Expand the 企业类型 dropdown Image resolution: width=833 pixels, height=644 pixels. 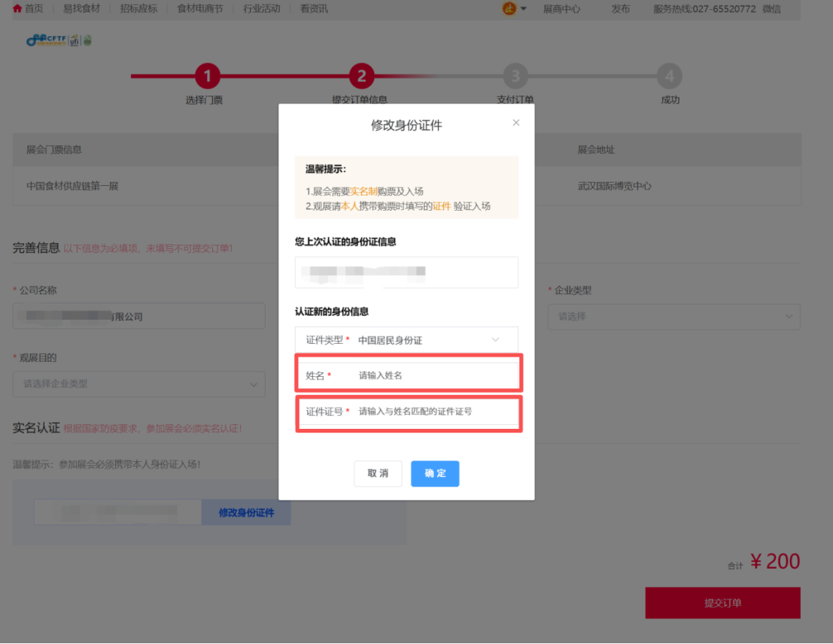pyautogui.click(x=673, y=317)
